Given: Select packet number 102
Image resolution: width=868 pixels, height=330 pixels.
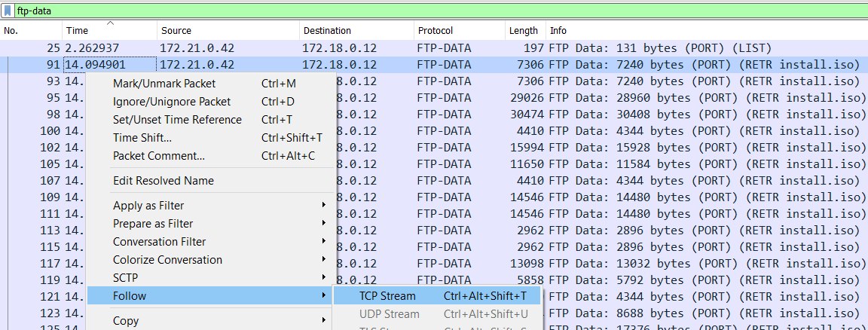Looking at the screenshot, I should [x=50, y=148].
